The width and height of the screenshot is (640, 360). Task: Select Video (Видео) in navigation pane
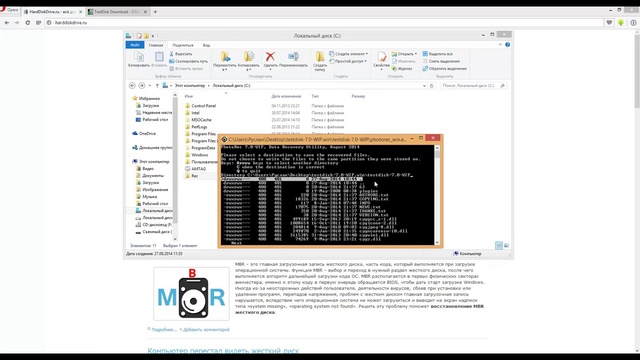[x=144, y=169]
